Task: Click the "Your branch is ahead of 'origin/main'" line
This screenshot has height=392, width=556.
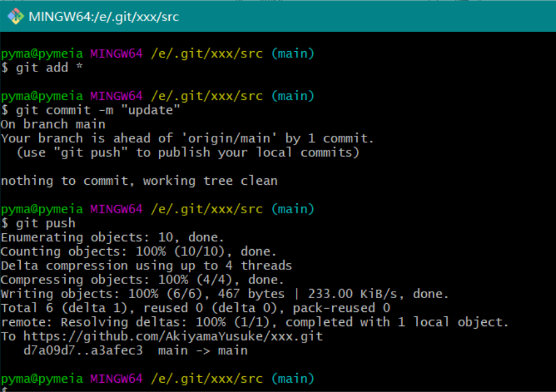Action: pyautogui.click(x=187, y=138)
